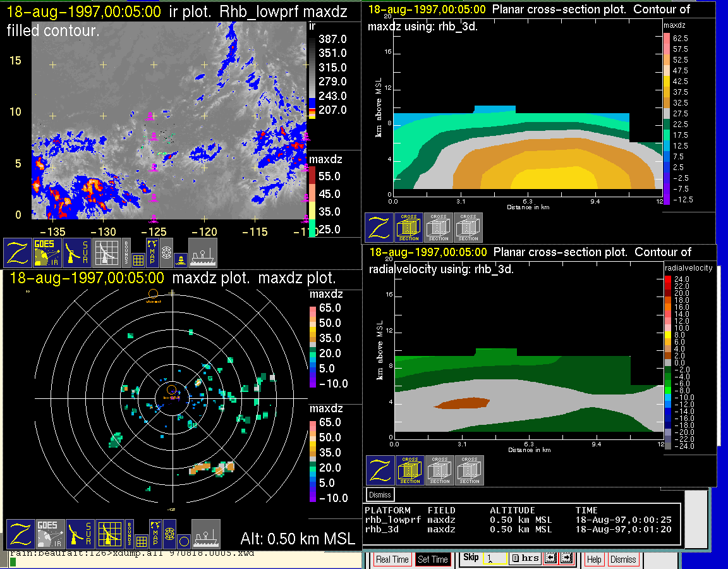
Task: Click first cross section icon in the radial velocity panel
Action: [410, 470]
